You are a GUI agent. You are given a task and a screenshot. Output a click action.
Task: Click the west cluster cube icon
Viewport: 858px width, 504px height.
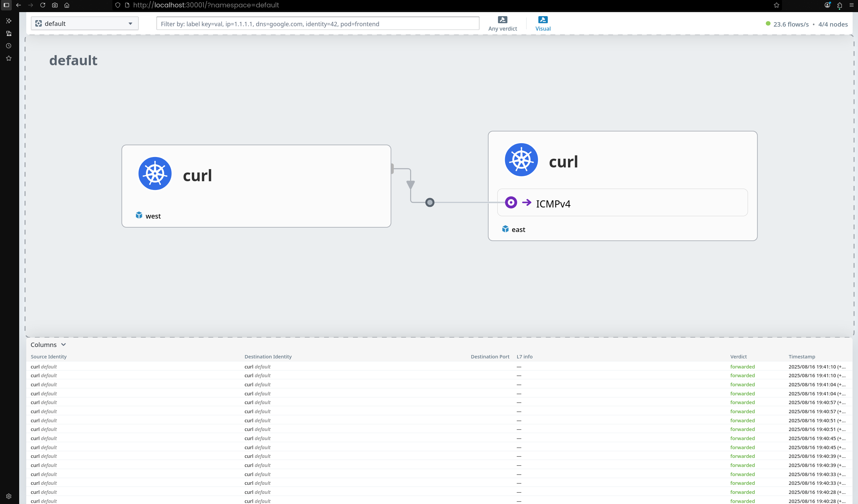click(139, 215)
